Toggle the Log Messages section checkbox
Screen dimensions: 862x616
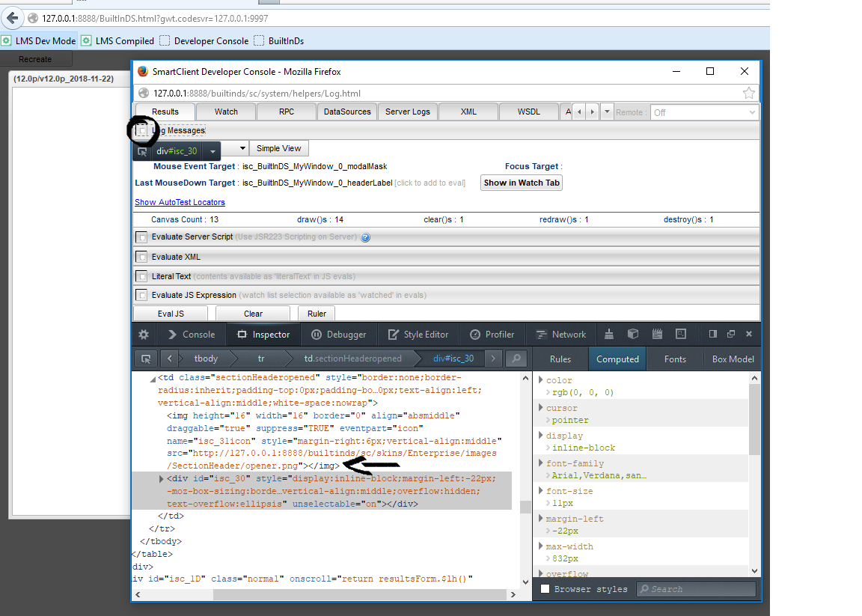point(142,130)
